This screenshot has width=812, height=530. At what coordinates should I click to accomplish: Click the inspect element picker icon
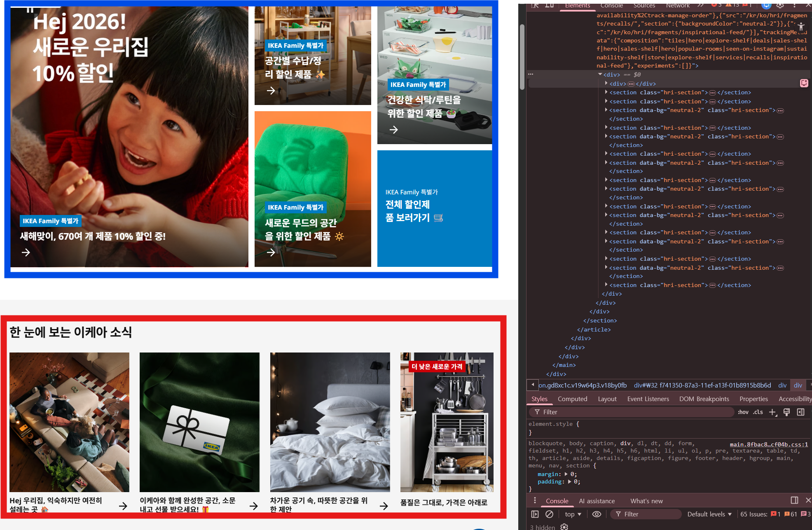pyautogui.click(x=535, y=5)
